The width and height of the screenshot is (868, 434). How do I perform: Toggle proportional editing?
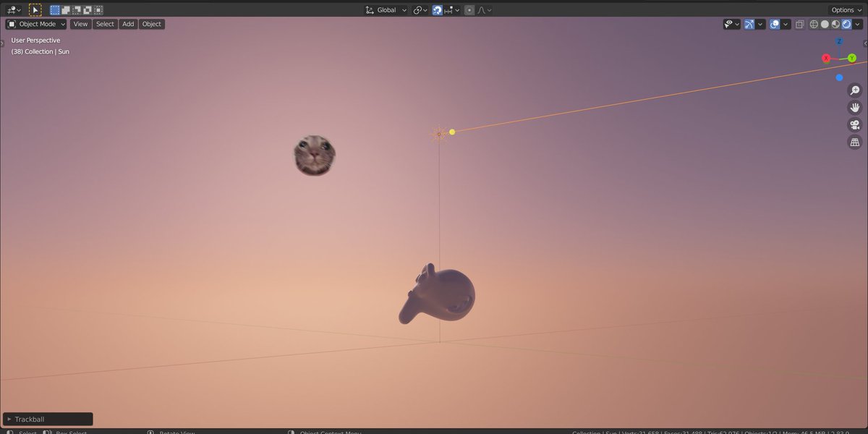click(x=469, y=10)
